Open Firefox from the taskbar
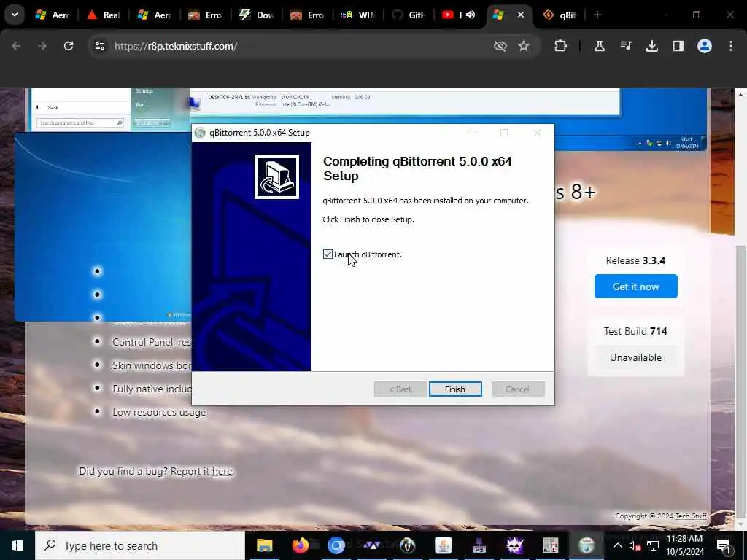 pyautogui.click(x=300, y=545)
